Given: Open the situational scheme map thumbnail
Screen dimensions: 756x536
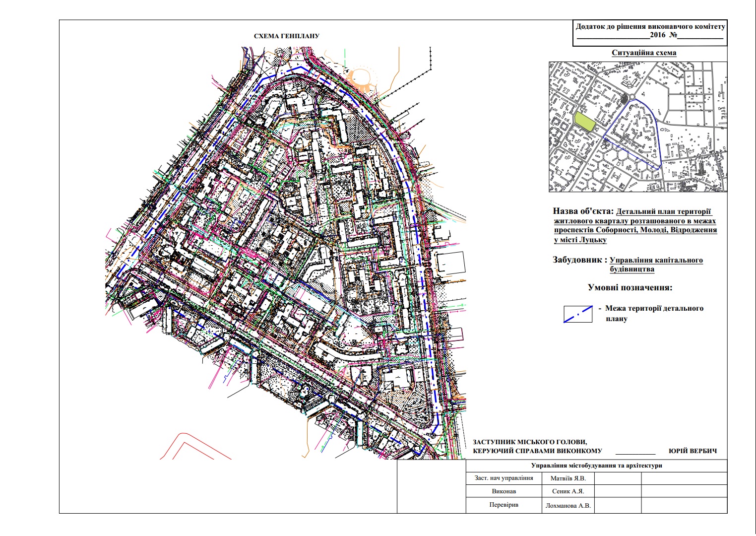Looking at the screenshot, I should coord(637,127).
